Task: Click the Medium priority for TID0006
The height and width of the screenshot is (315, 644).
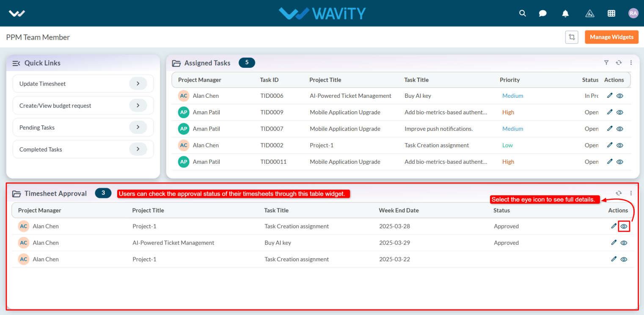Action: (x=512, y=96)
